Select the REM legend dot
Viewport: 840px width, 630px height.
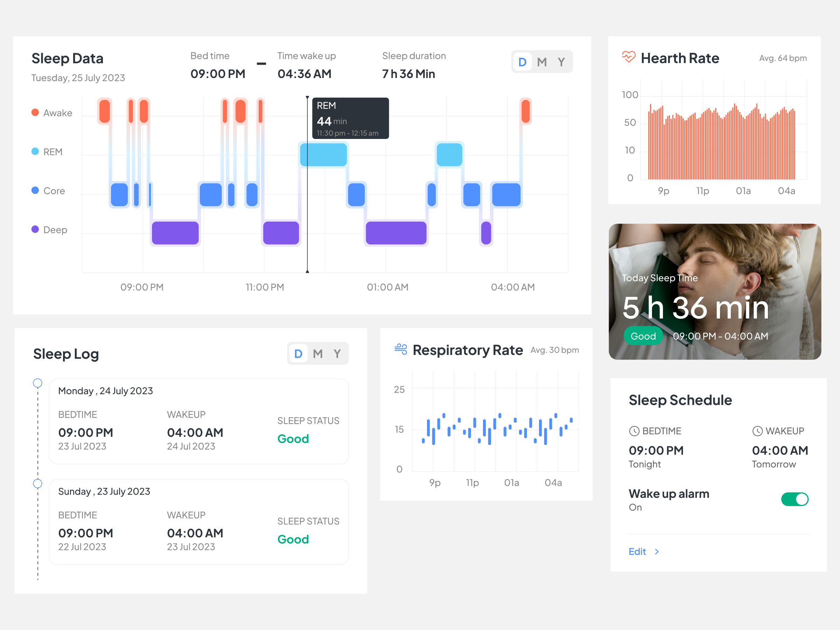tap(35, 151)
